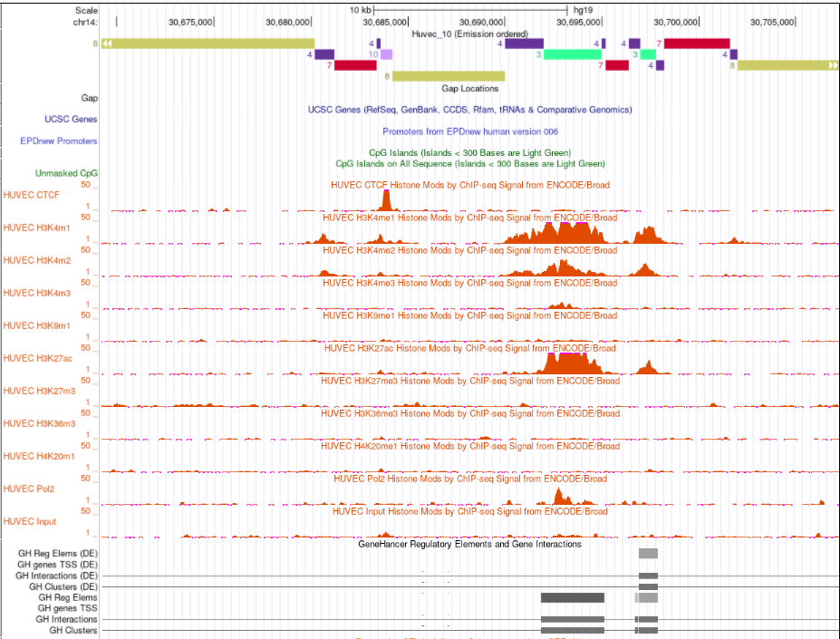Open the UCSC Genes track label
840x639 pixels.
point(71,119)
